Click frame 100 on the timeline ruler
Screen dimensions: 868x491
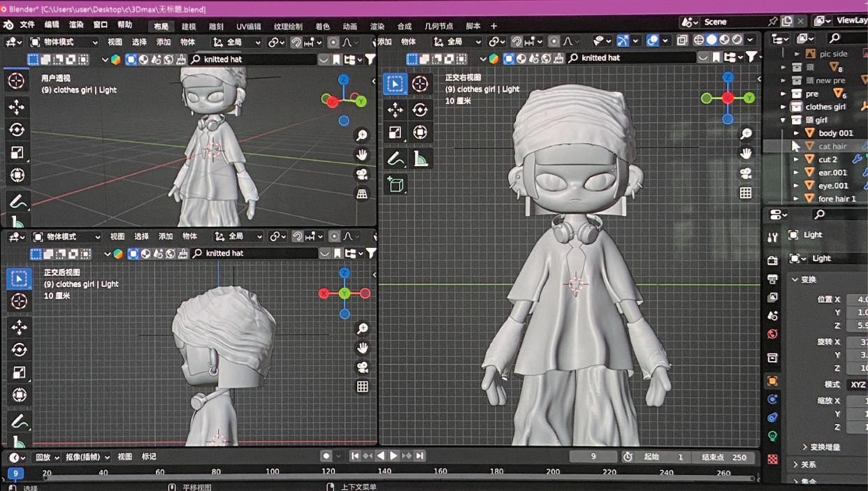tap(273, 472)
